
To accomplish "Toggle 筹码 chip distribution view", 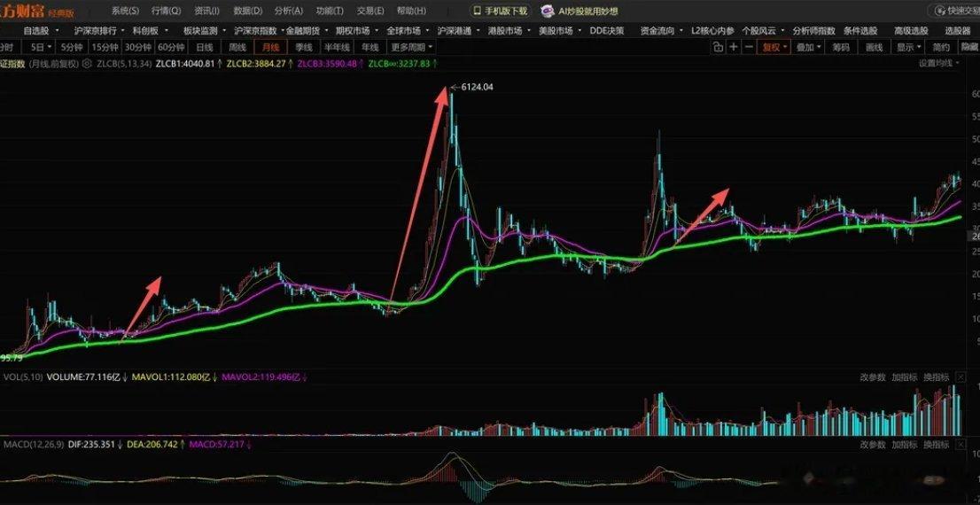I will (x=841, y=47).
